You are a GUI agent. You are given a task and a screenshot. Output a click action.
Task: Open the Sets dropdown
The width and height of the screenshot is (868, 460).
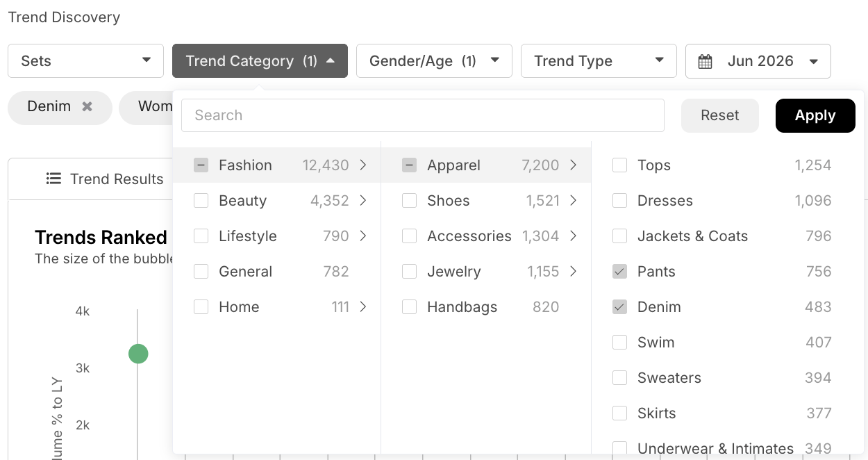point(85,61)
